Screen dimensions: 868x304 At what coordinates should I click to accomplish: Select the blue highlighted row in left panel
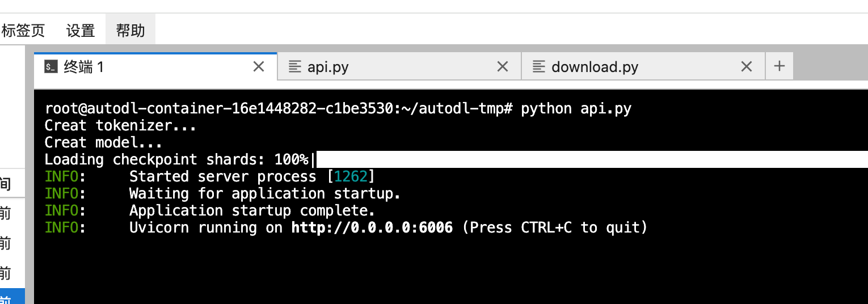click(11, 296)
